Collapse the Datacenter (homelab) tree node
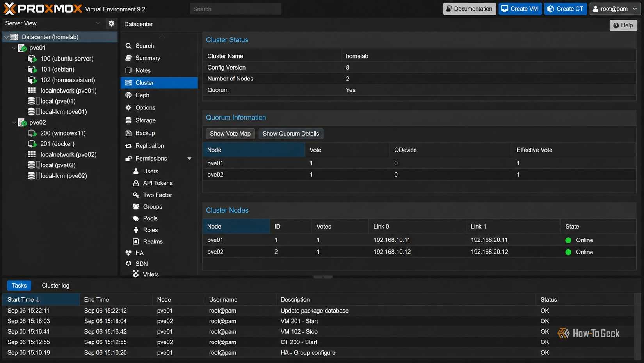The width and height of the screenshot is (644, 363). click(x=6, y=37)
